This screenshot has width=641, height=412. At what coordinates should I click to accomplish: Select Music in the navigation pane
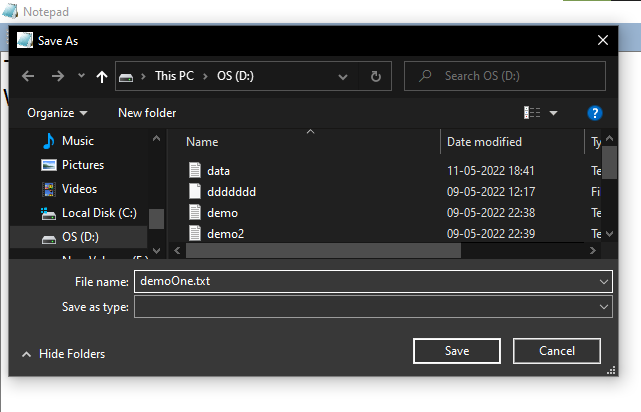78,141
